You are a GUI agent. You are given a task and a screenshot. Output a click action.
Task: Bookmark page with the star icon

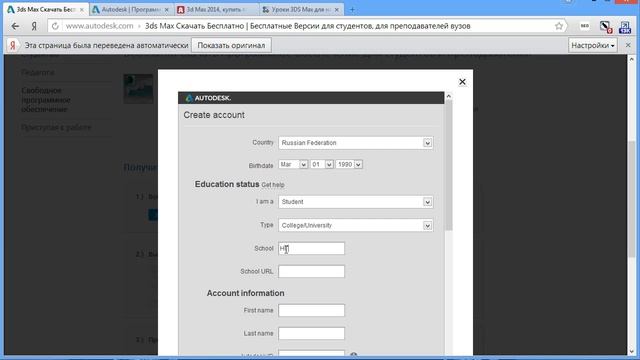tap(559, 26)
